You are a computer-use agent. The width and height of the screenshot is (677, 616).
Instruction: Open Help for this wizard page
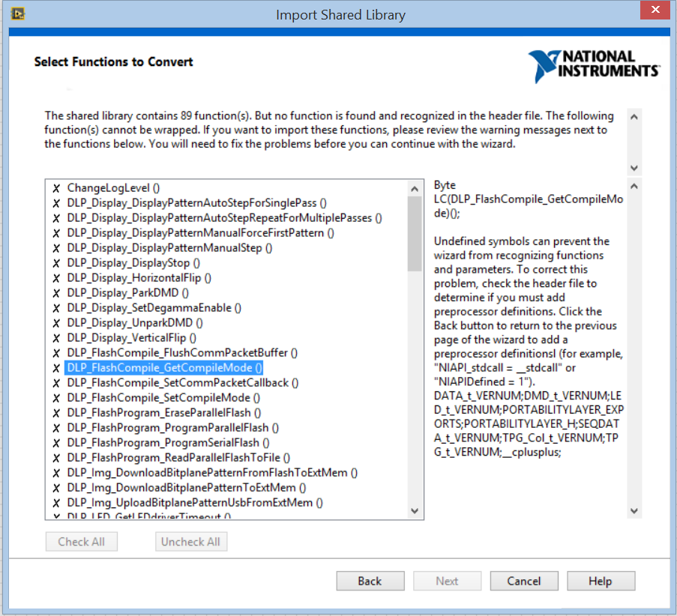pyautogui.click(x=601, y=581)
